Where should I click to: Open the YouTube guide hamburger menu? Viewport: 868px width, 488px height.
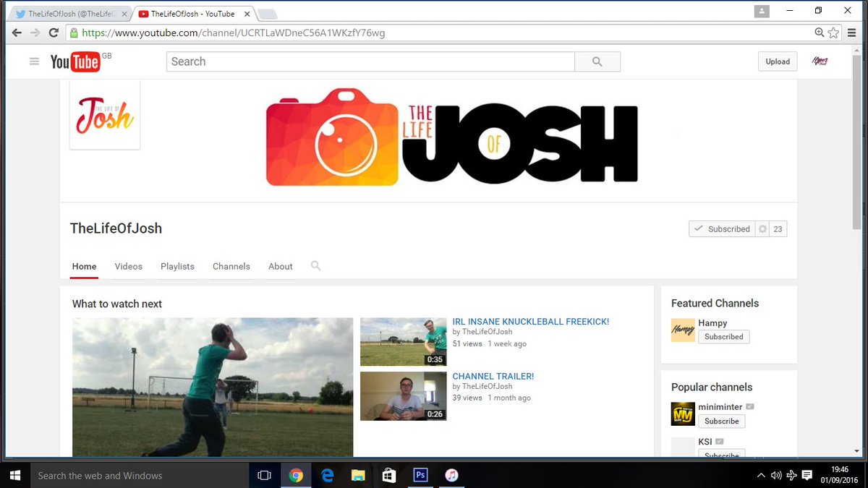34,61
